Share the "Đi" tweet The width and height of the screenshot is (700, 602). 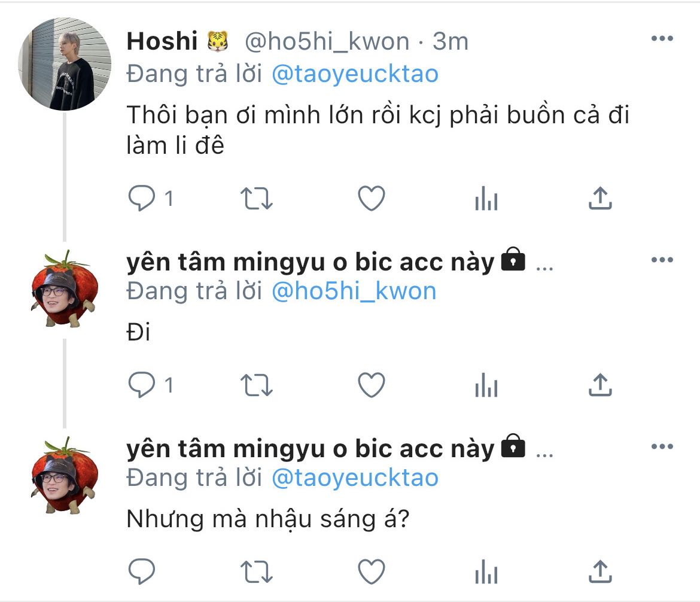click(599, 385)
